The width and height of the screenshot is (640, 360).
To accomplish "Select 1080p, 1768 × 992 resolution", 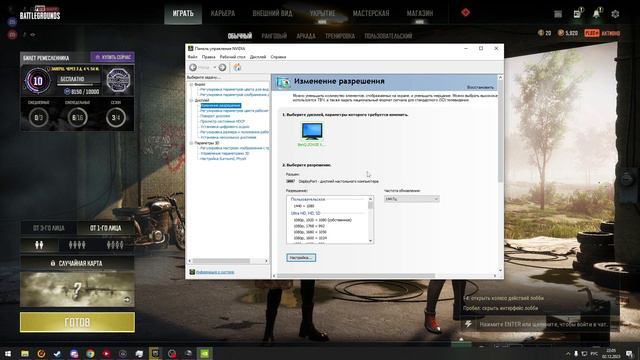I will (309, 226).
